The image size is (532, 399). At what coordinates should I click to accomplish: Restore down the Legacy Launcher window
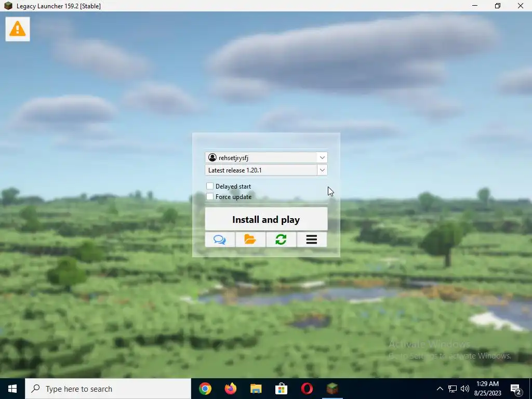pos(497,6)
